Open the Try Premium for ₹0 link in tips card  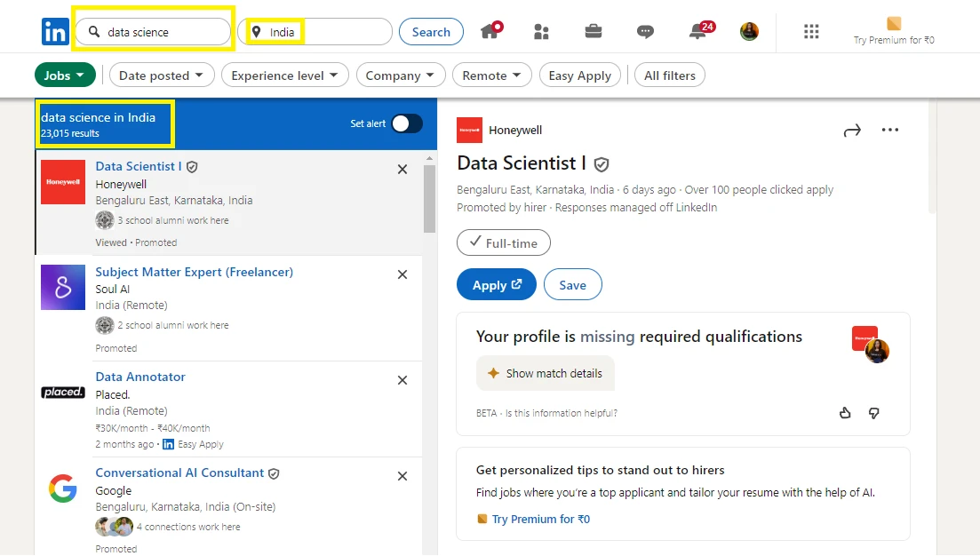tap(540, 520)
